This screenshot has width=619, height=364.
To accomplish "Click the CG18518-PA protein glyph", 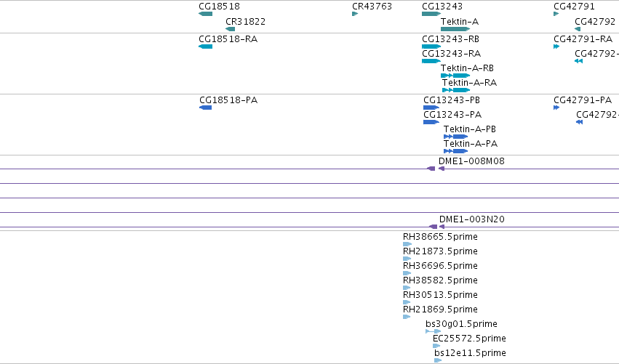I will tap(206, 108).
